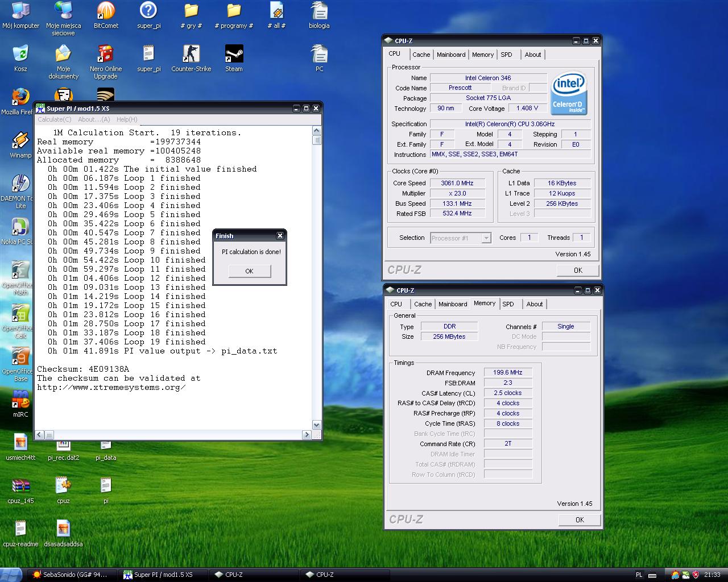This screenshot has width=728, height=582.
Task: Launch the BitComet desktop shortcut
Action: tap(106, 15)
